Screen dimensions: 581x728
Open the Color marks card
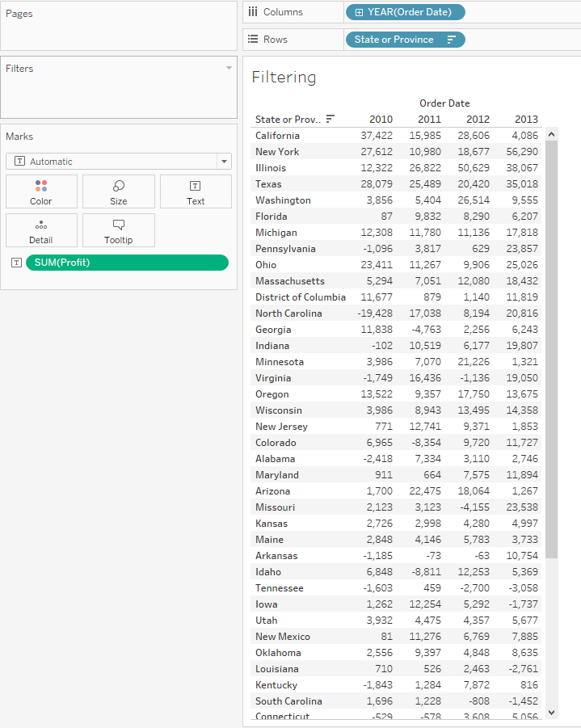41,191
